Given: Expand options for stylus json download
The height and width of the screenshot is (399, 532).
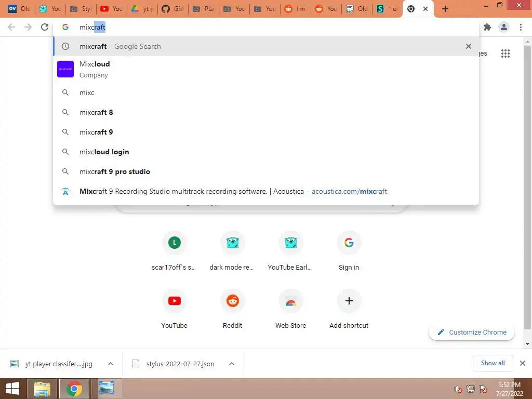Looking at the screenshot, I should click(x=232, y=364).
